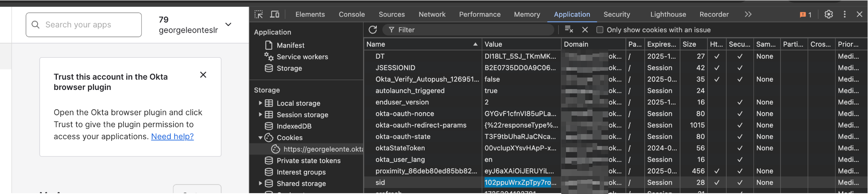Sort by Expires column header

(x=662, y=44)
